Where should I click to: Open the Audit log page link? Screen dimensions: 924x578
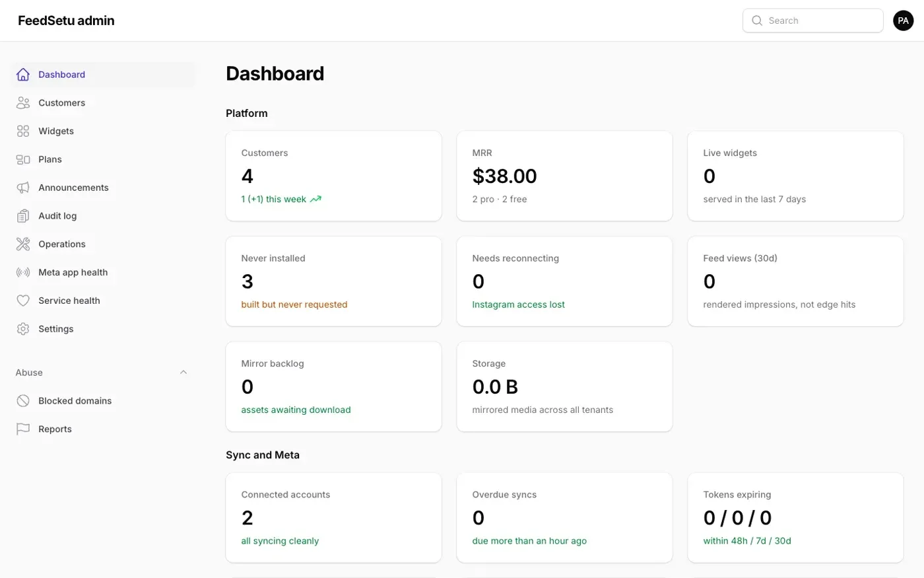pyautogui.click(x=104, y=216)
